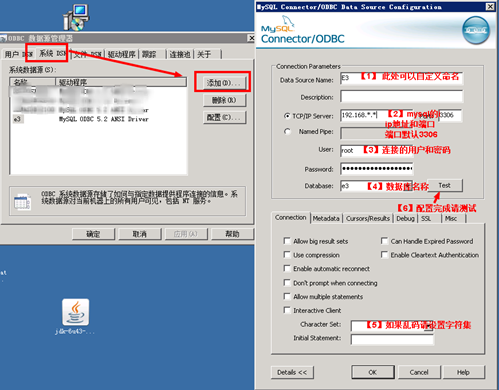Select the Named Pipe radio button

(287, 131)
